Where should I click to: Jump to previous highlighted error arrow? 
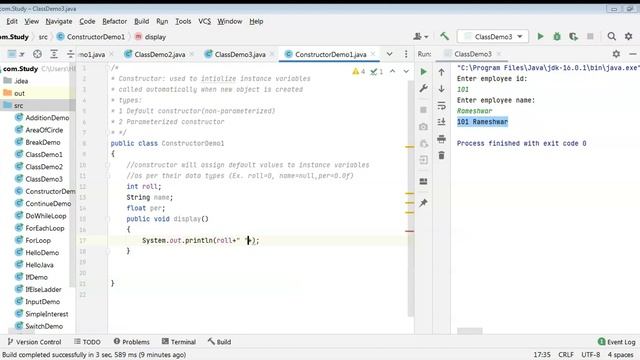coord(392,71)
